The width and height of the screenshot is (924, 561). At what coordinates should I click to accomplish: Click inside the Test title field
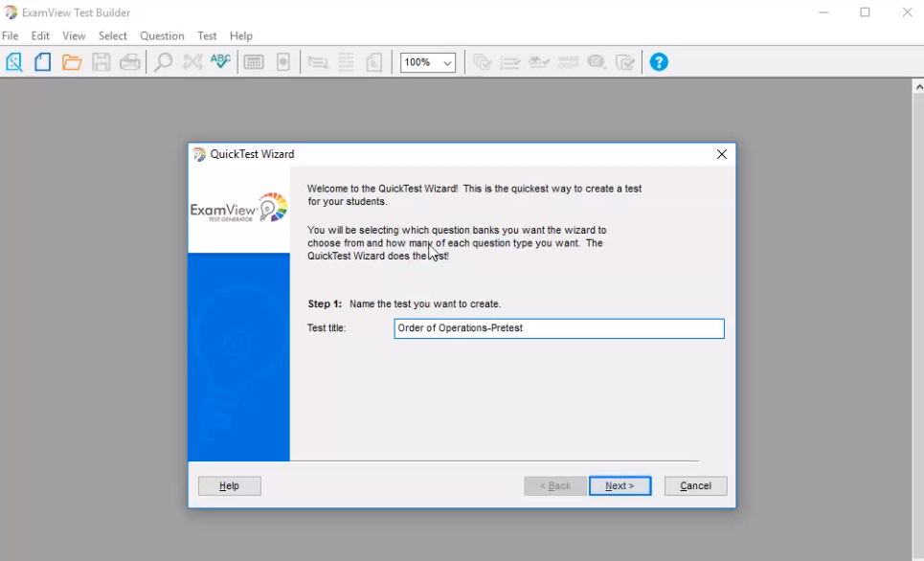pyautogui.click(x=558, y=328)
